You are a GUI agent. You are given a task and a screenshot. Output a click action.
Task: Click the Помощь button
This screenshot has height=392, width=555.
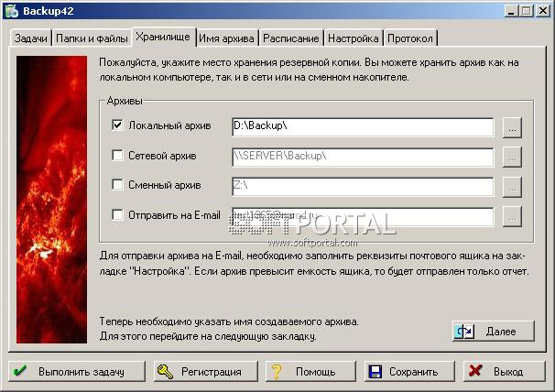coord(310,372)
